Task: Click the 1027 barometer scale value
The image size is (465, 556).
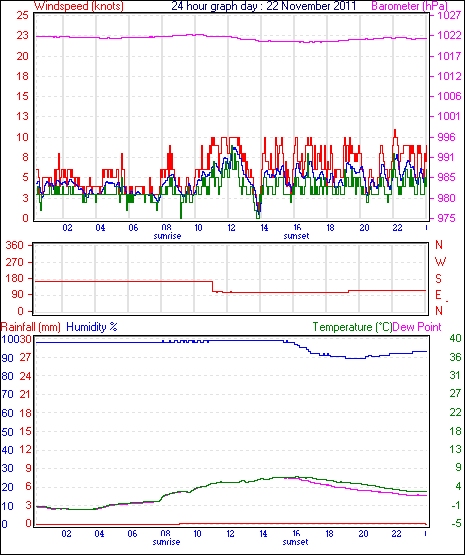Action: click(x=449, y=16)
